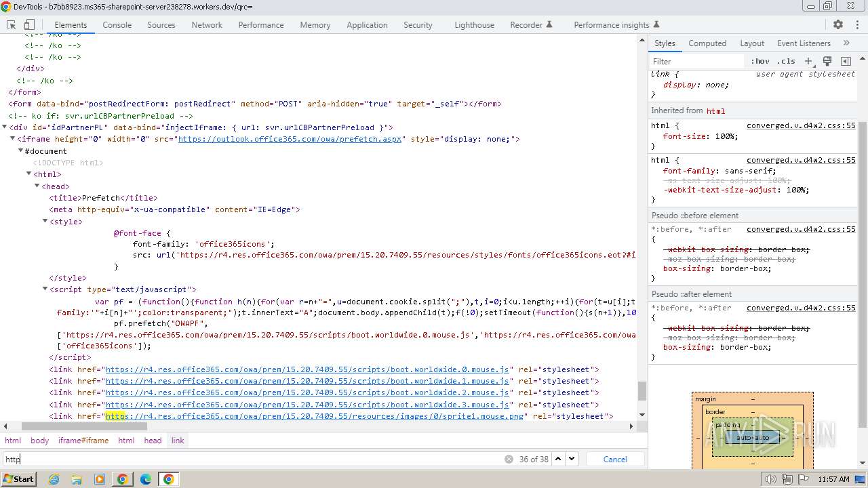Select the iframe#iframe breadcrumb
Screen dimensions: 868x488
coord(83,441)
